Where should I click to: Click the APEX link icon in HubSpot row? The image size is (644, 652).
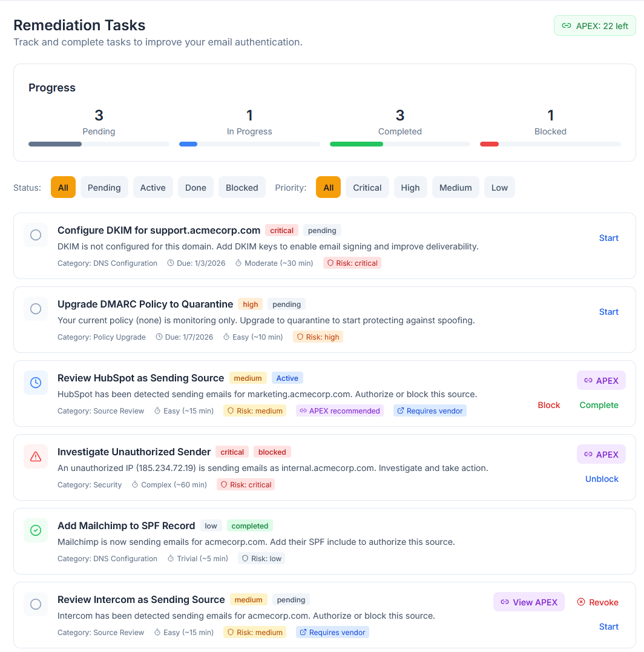588,381
